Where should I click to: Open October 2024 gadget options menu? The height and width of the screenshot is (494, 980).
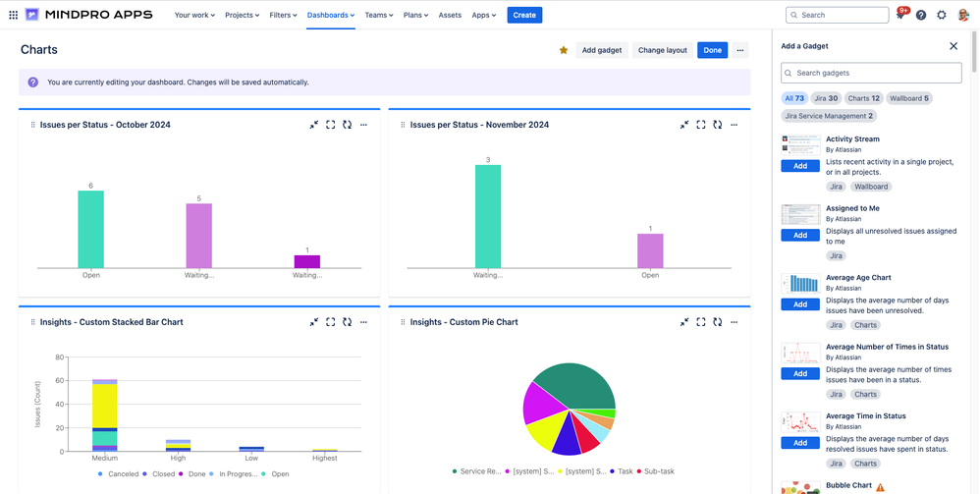click(363, 125)
